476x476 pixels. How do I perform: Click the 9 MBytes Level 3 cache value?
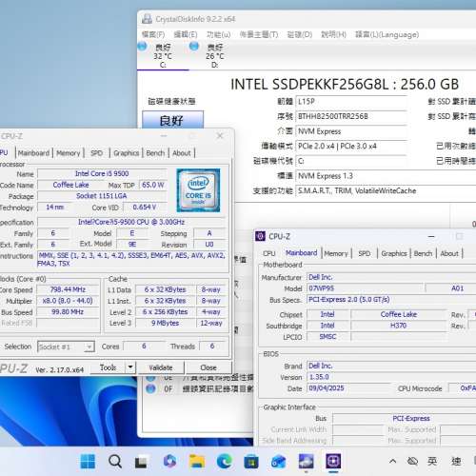click(x=165, y=323)
